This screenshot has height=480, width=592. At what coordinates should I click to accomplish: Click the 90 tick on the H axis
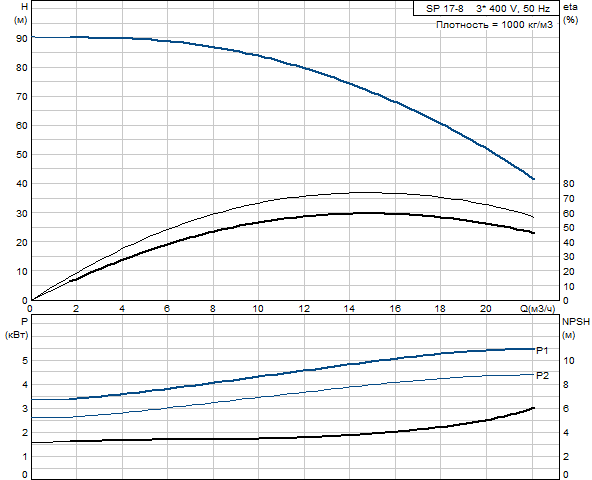22,39
